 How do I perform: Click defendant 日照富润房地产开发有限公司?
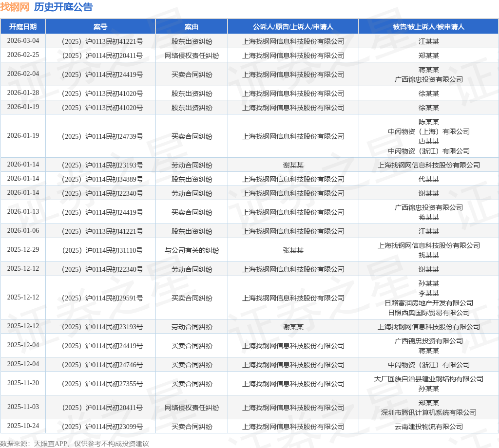(429, 303)
